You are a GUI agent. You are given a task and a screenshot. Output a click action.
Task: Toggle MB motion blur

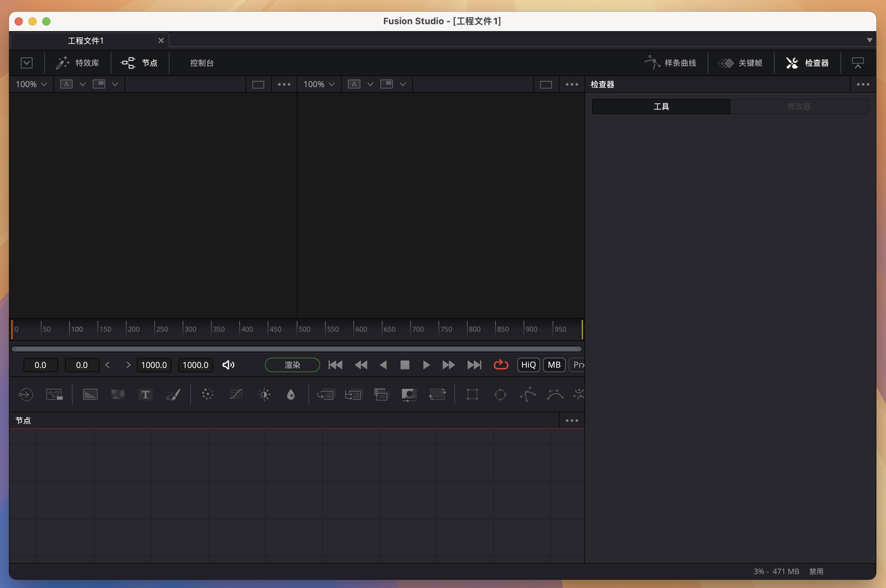pyautogui.click(x=554, y=365)
